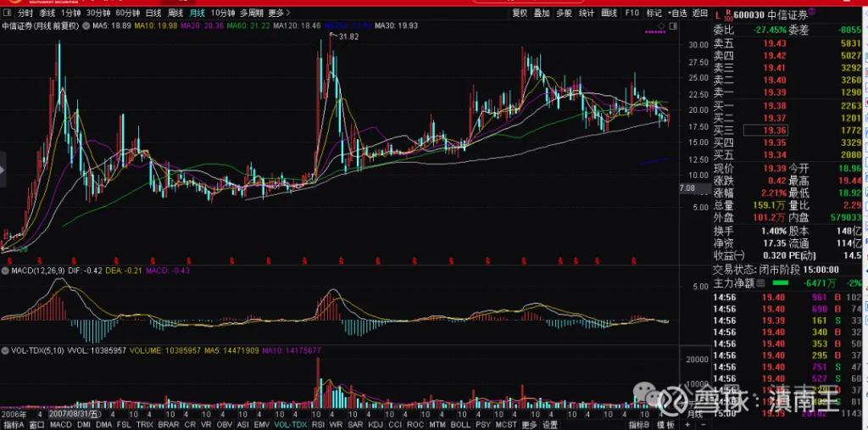Select the MCST indicator tab
This screenshot has width=868, height=430.
click(x=506, y=425)
